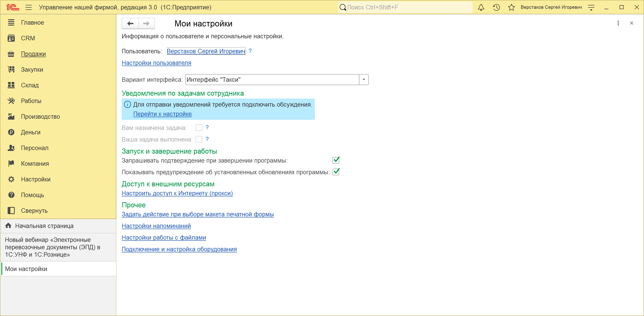The width and height of the screenshot is (644, 316).
Task: Click help mark for Ваша задача выполнена
Action: click(207, 139)
